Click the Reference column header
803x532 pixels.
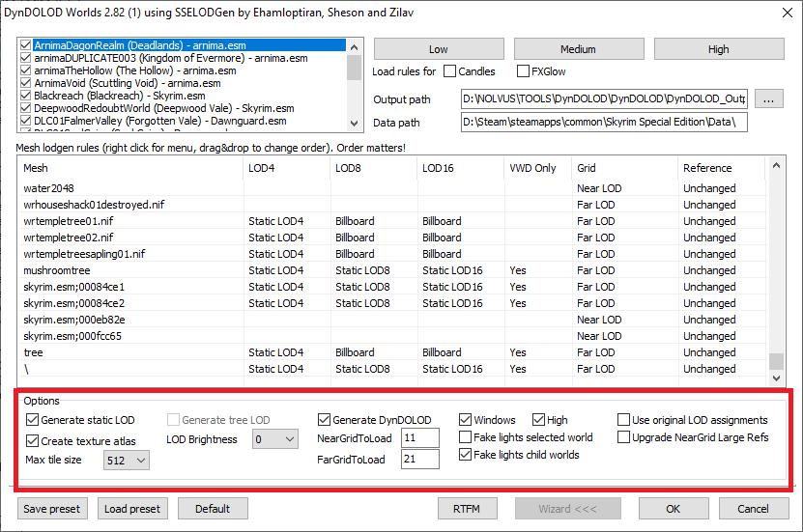coord(722,168)
